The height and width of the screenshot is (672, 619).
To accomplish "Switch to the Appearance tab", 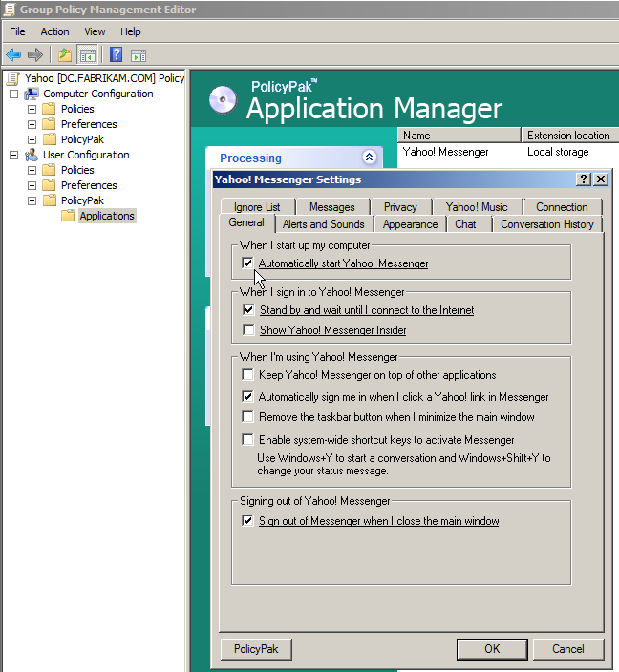I will 411,224.
